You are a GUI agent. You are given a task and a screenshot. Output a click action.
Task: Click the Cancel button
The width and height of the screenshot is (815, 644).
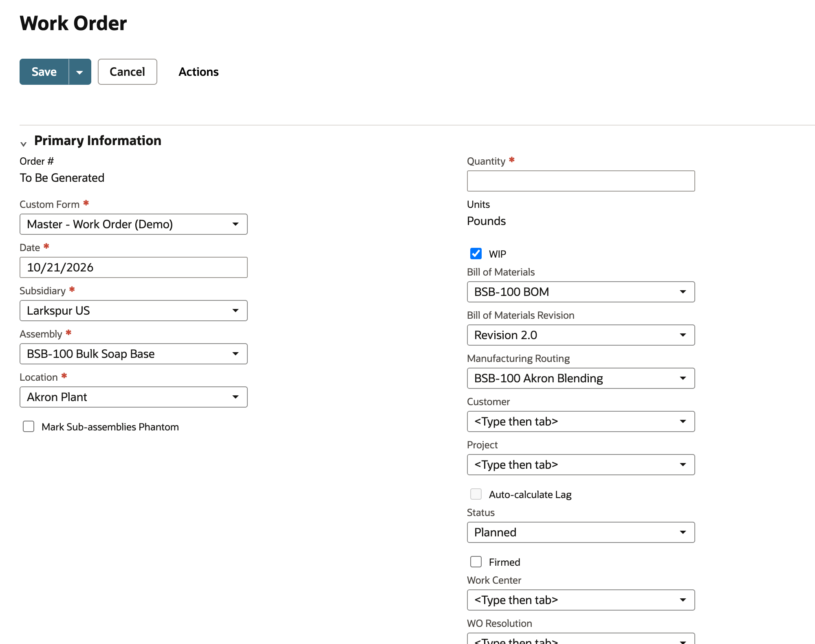coord(127,72)
